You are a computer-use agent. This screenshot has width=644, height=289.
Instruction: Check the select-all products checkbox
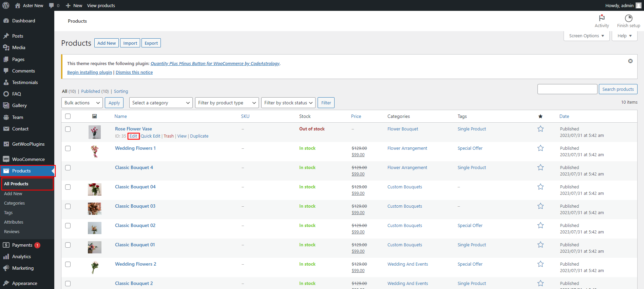pyautogui.click(x=68, y=116)
